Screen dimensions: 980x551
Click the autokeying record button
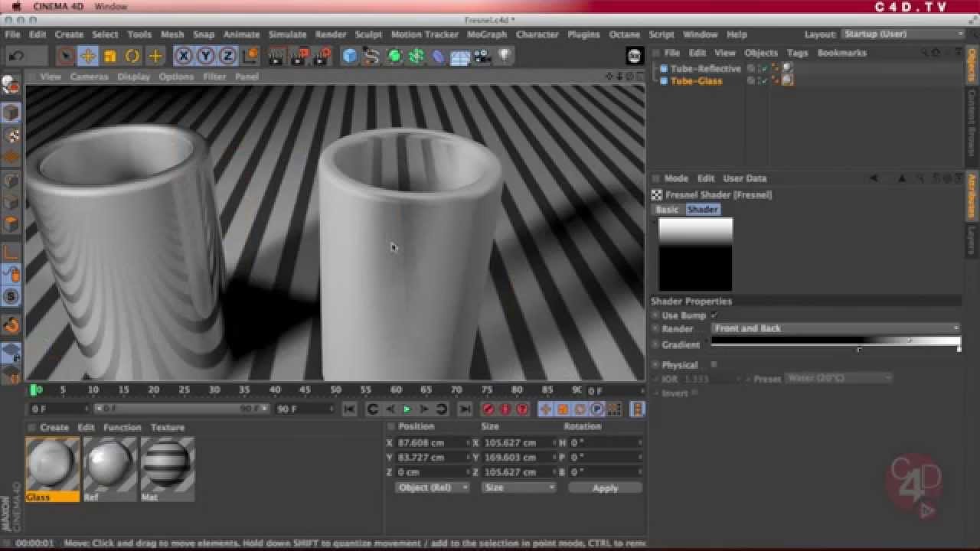[x=505, y=409]
